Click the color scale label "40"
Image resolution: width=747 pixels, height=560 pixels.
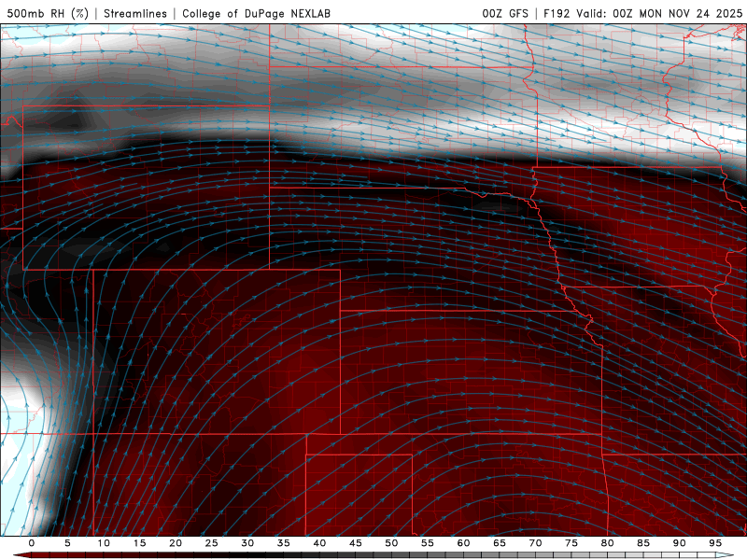[319, 543]
